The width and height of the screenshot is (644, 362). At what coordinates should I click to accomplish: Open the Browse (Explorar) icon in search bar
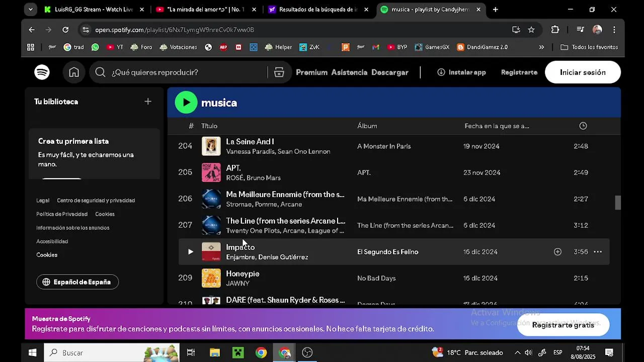click(x=279, y=72)
